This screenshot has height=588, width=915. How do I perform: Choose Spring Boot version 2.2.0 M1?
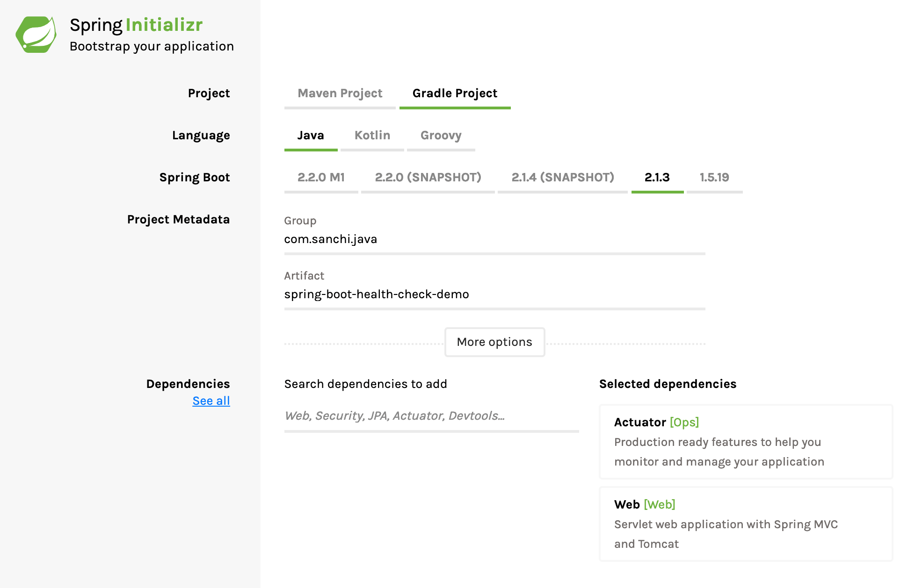tap(321, 178)
